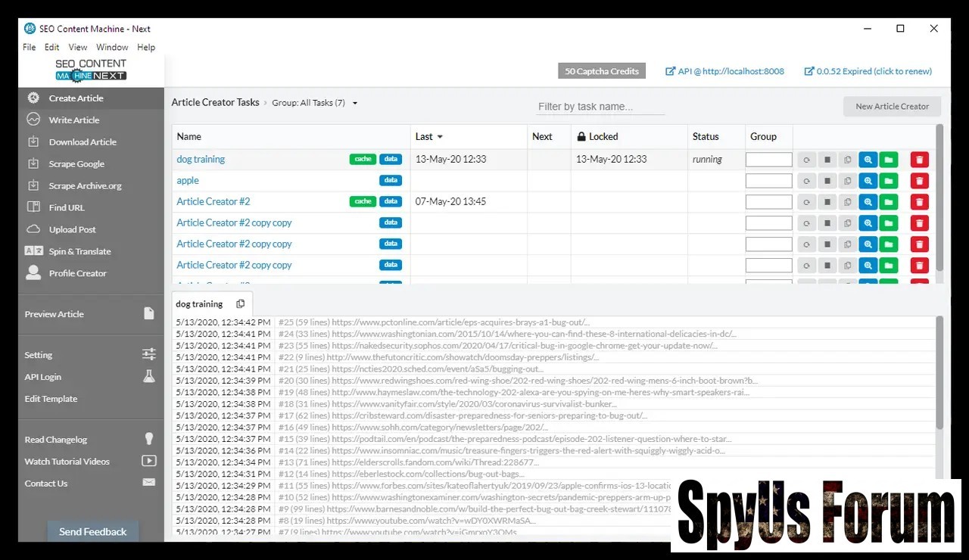Open the Window menu

click(112, 47)
